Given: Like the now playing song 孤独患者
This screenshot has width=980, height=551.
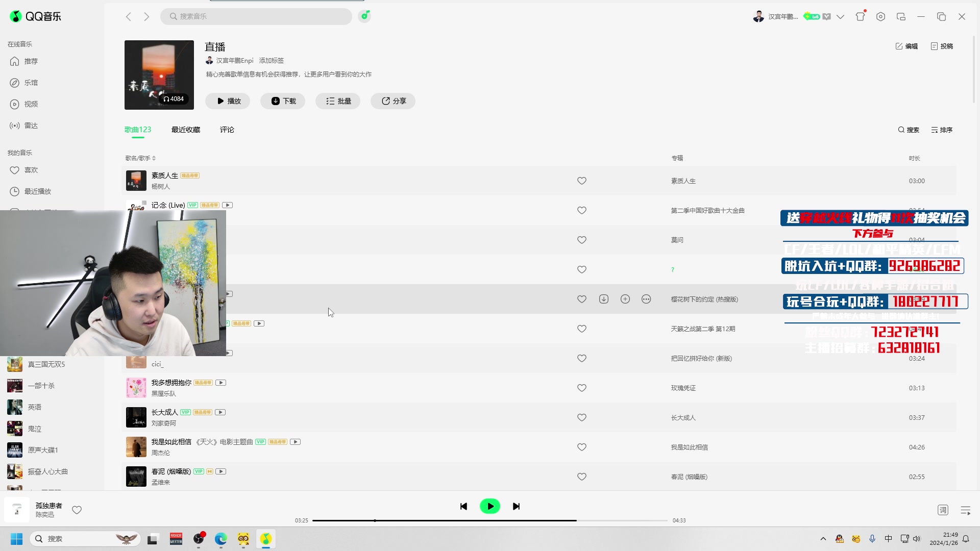Looking at the screenshot, I should coord(77,510).
